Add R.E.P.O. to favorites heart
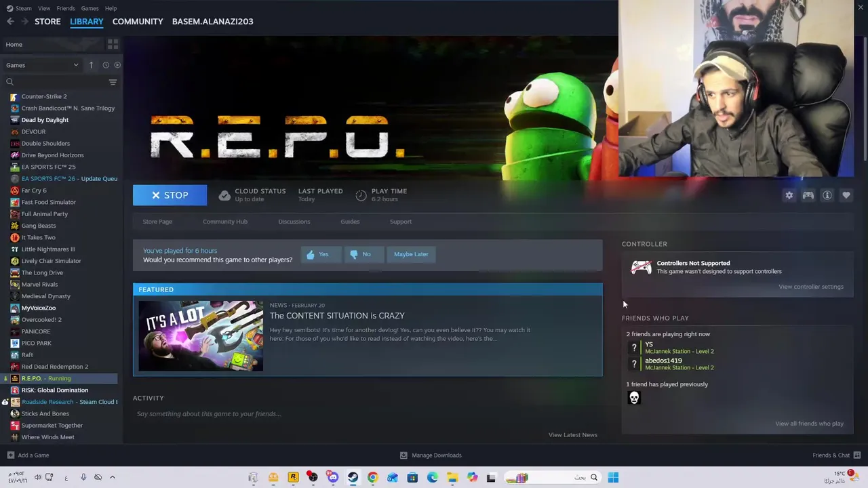 point(846,195)
